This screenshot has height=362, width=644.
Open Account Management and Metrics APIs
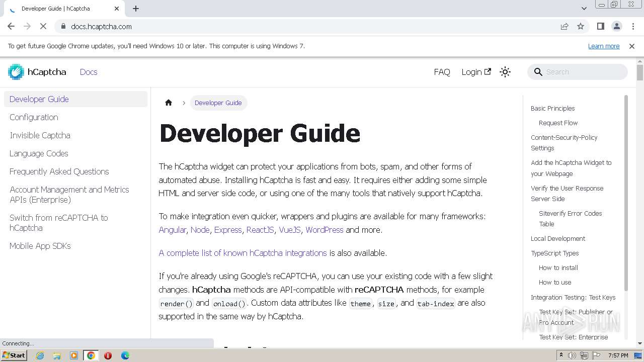click(x=75, y=195)
